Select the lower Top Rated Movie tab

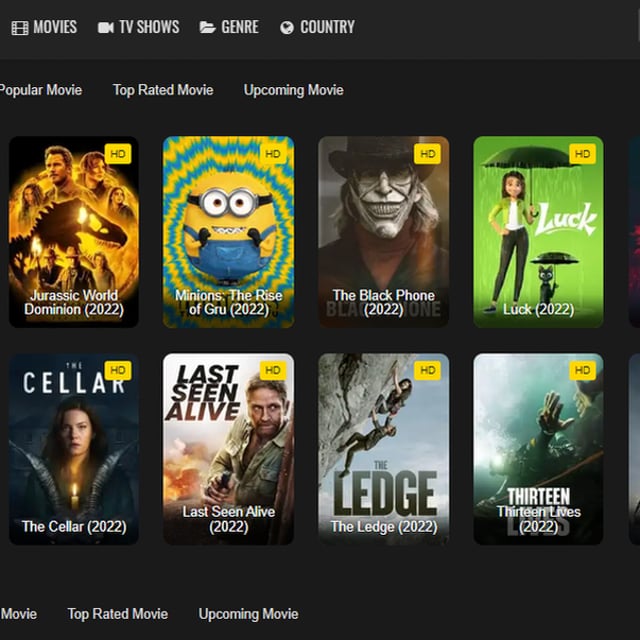pyautogui.click(x=118, y=614)
